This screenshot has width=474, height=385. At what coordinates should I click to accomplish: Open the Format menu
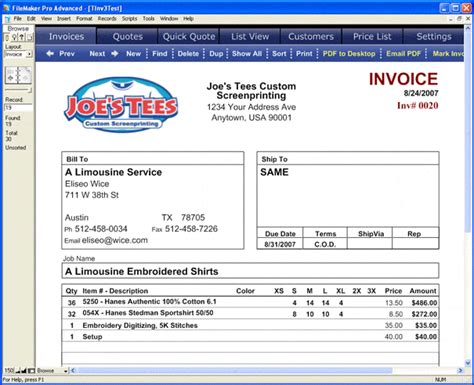point(84,19)
